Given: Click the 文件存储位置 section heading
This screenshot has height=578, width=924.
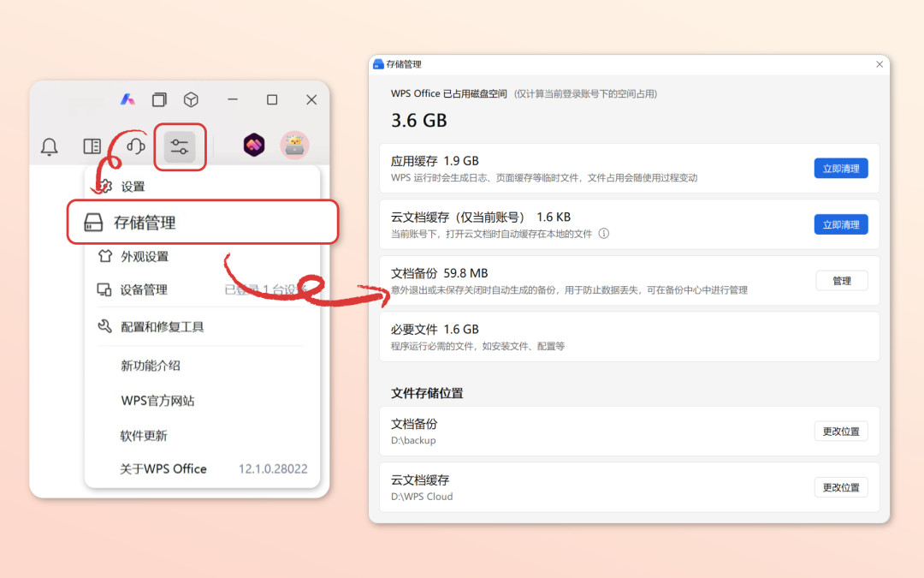Looking at the screenshot, I should coord(427,393).
